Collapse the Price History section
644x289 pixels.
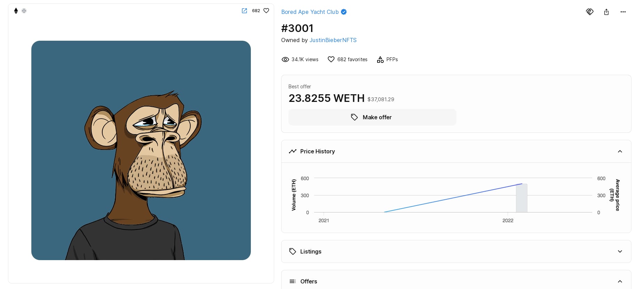(x=620, y=151)
